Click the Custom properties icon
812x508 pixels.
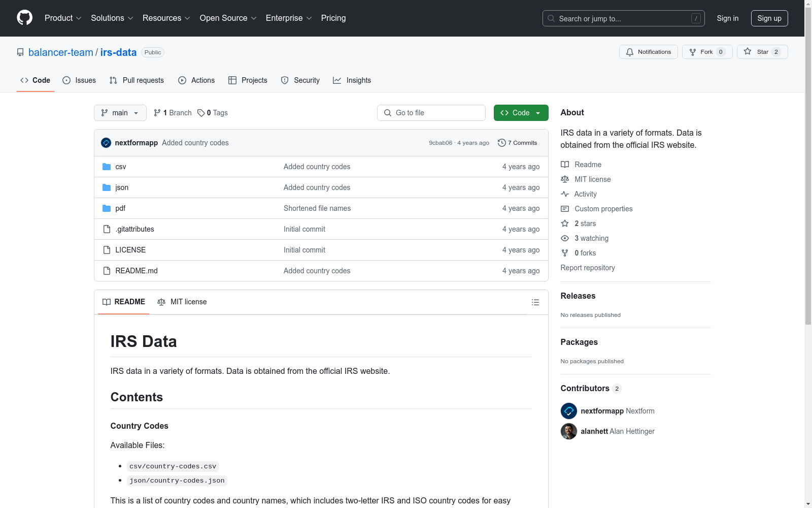pyautogui.click(x=565, y=209)
